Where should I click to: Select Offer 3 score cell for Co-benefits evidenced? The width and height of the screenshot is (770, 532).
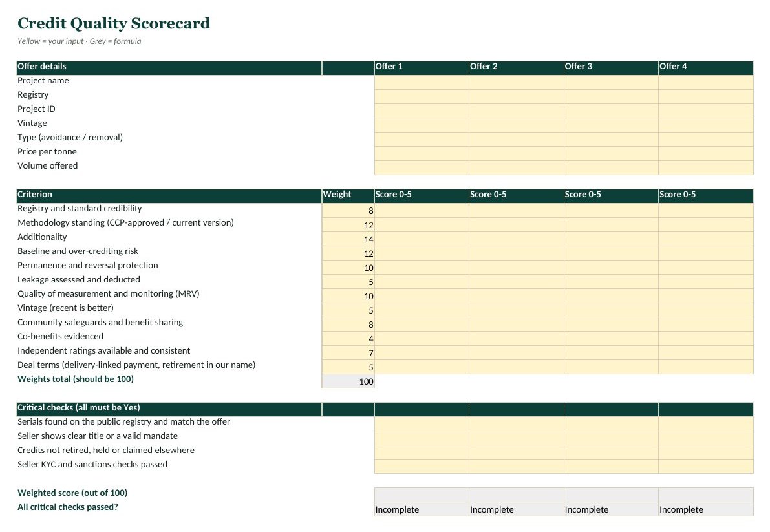[611, 339]
